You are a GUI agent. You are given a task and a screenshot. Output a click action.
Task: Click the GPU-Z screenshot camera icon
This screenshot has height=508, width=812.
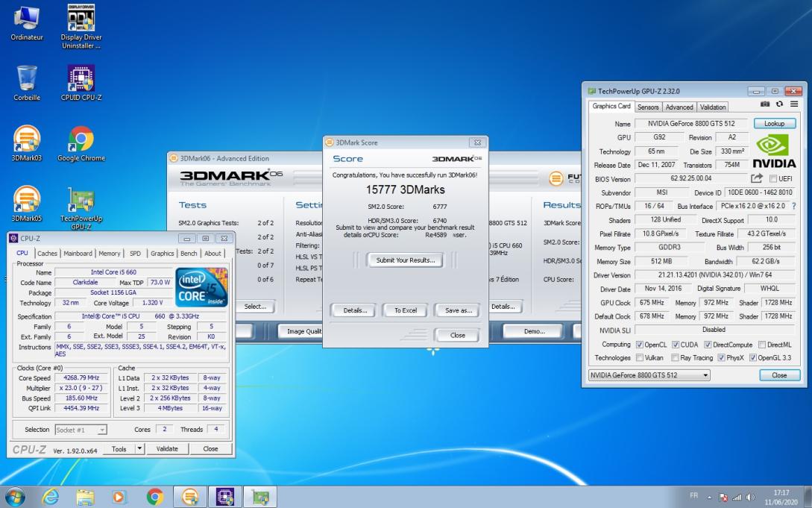tap(765, 104)
